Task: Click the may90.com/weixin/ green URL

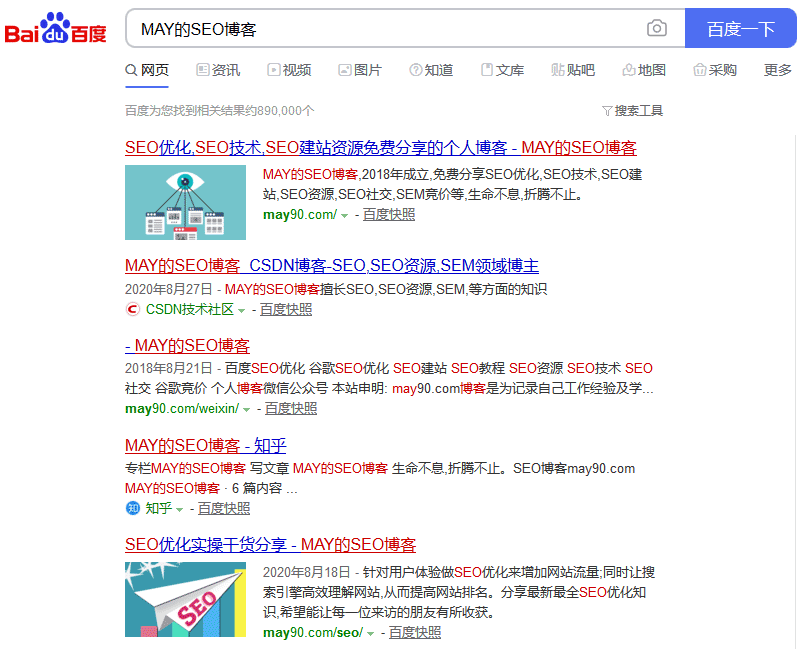Action: tap(182, 409)
